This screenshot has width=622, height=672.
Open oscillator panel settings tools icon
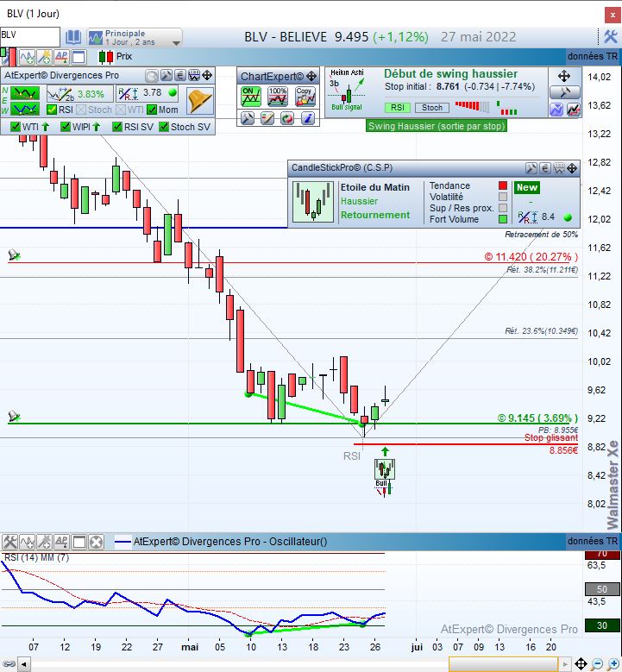[x=9, y=542]
